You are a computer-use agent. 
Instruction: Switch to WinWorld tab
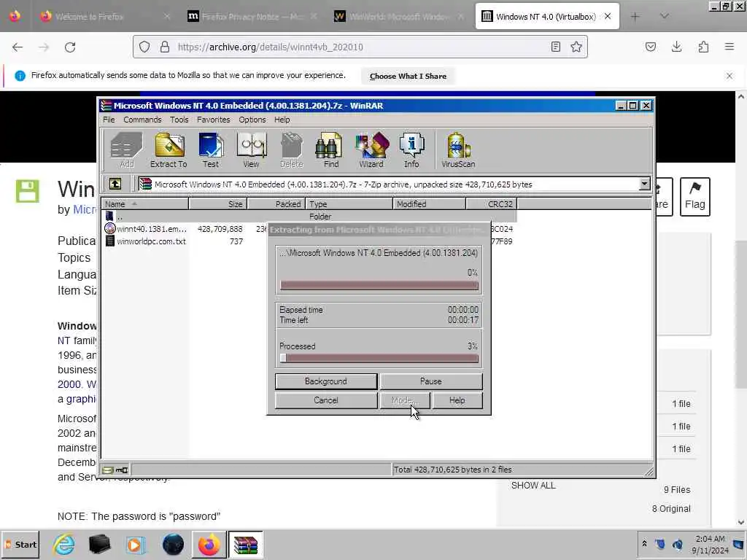[x=399, y=17]
